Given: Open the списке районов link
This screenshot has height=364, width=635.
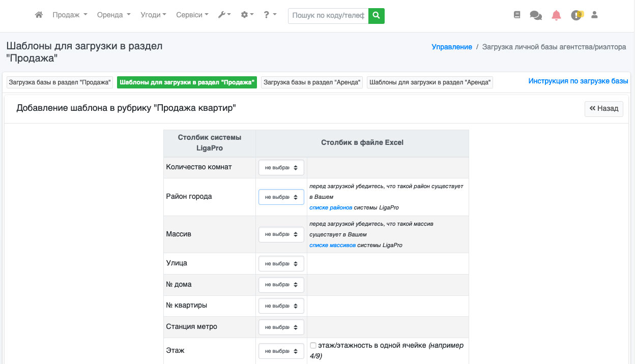Looking at the screenshot, I should coord(331,208).
